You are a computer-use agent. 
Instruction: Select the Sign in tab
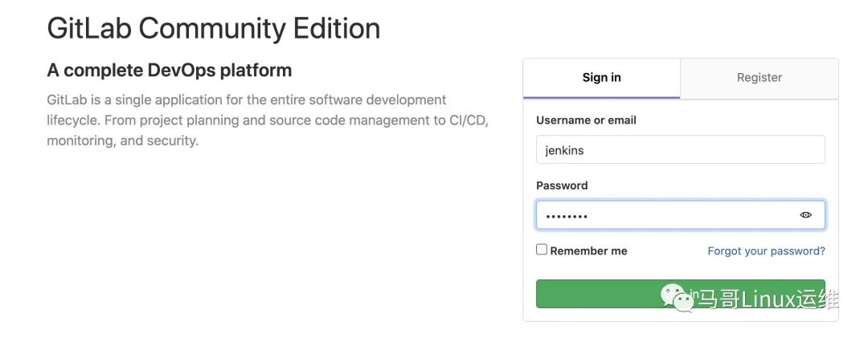[601, 78]
